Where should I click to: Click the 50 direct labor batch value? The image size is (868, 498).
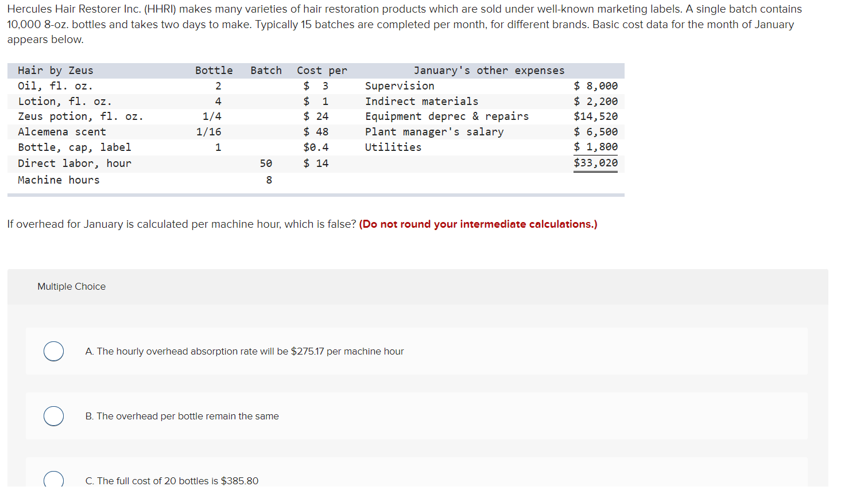[x=266, y=164]
